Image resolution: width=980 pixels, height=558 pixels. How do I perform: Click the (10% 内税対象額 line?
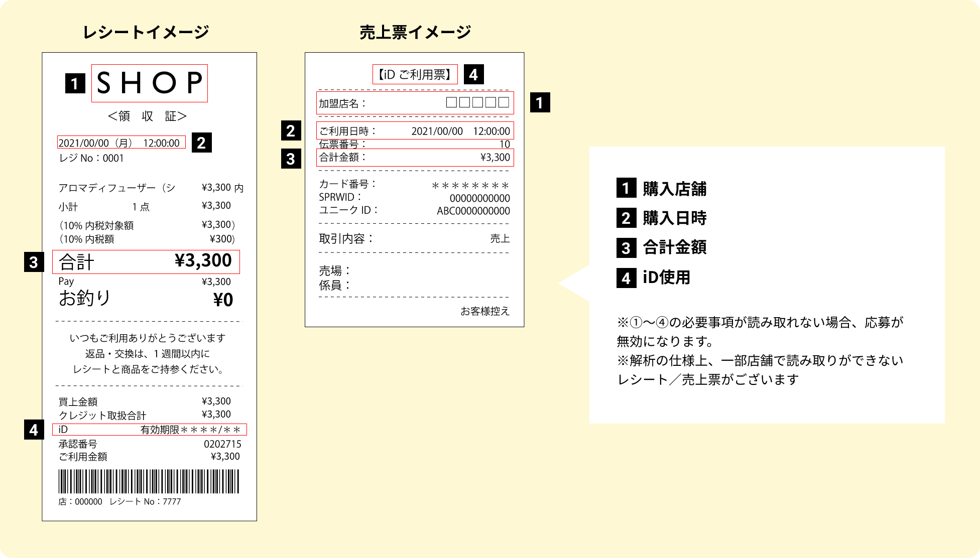[147, 225]
